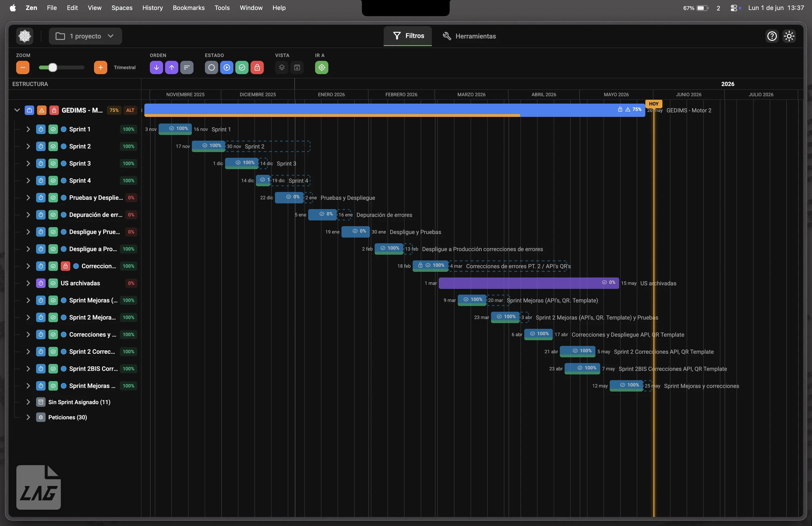Image resolution: width=812 pixels, height=526 pixels.
Task: Sort ascending with the up arrow icon
Action: tap(172, 68)
